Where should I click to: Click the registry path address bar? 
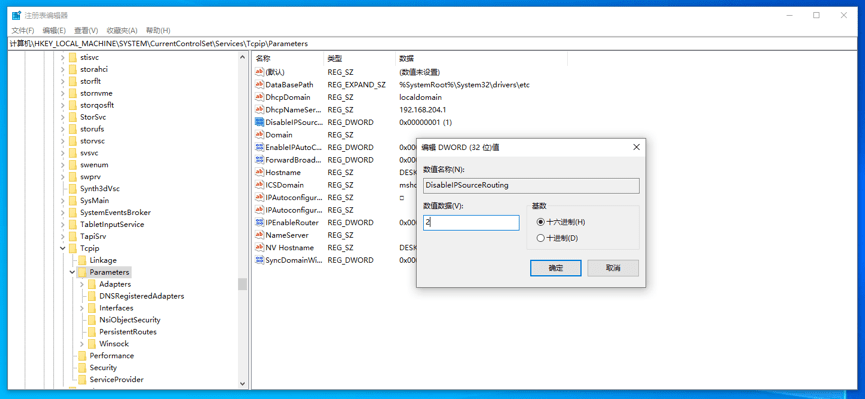click(x=432, y=43)
